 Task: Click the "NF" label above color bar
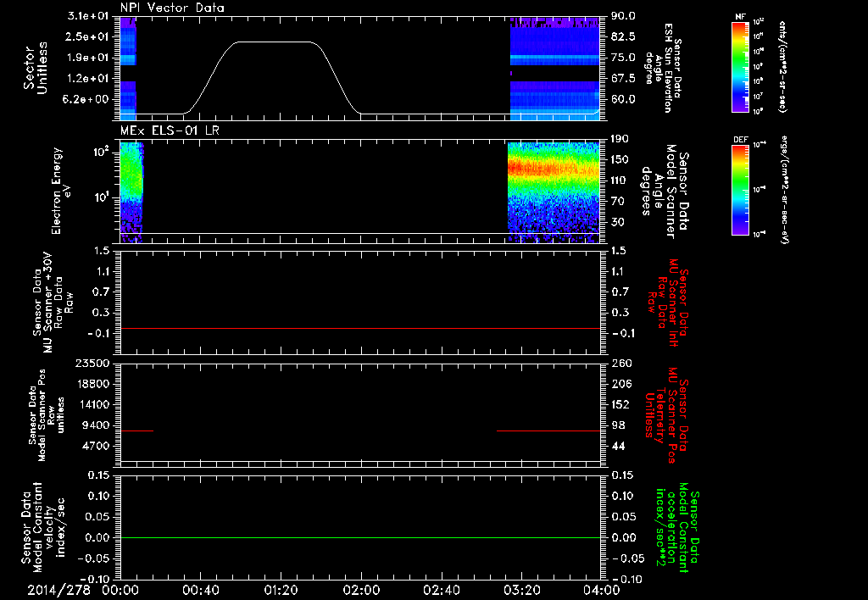tap(740, 17)
